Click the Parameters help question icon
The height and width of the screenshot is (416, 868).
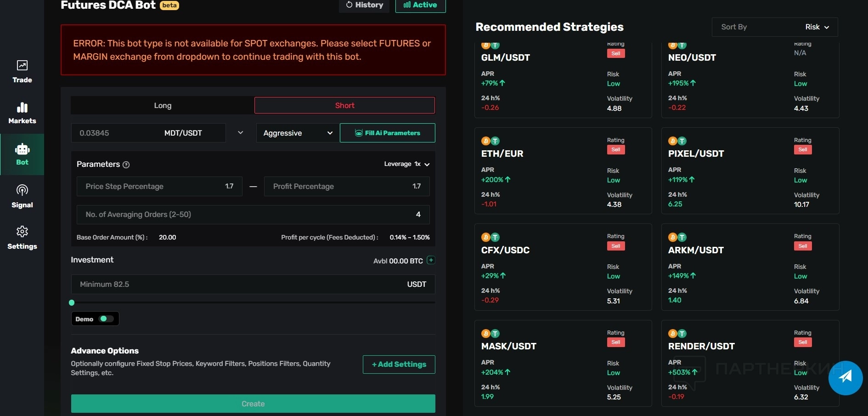pyautogui.click(x=126, y=165)
